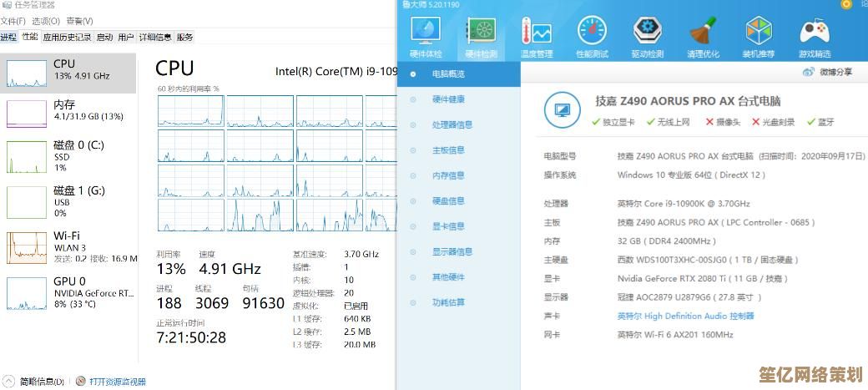Switch to the 性能 tab
Image resolution: width=868 pixels, height=390 pixels.
[30, 37]
